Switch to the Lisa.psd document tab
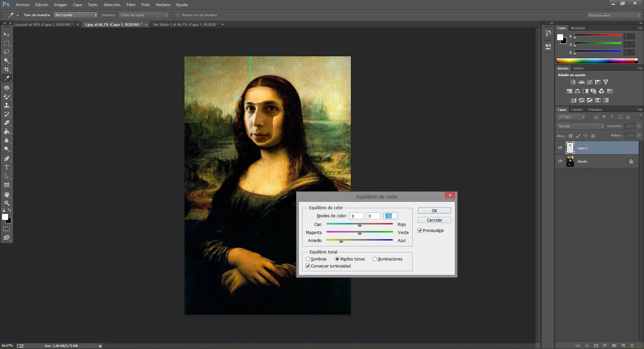 click(44, 24)
